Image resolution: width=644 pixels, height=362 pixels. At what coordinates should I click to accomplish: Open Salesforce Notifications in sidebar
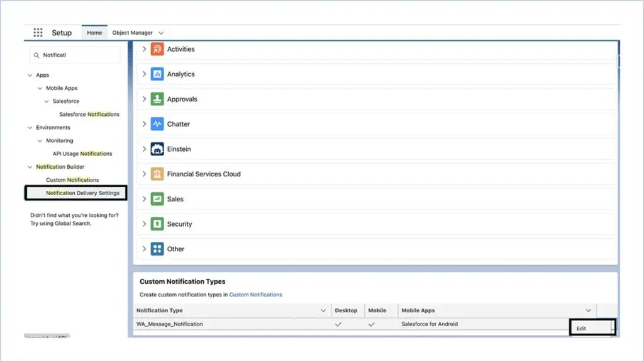point(89,115)
